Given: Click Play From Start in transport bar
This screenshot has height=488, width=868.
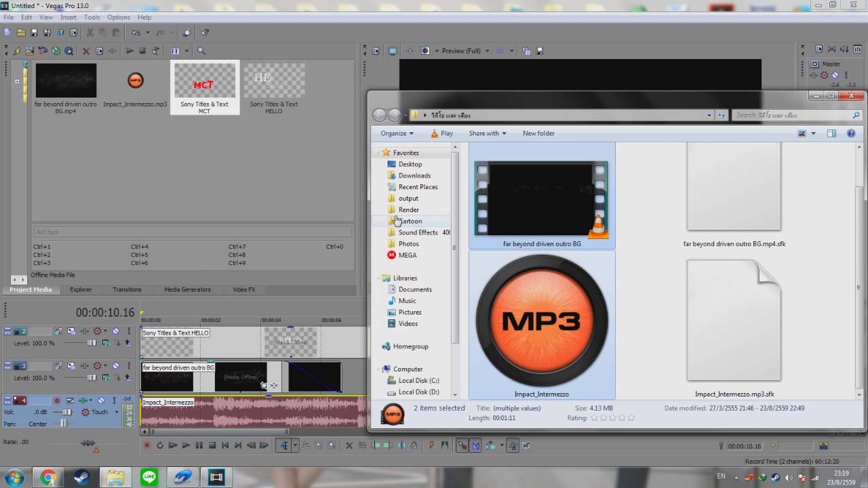Looking at the screenshot, I should coord(172,445).
